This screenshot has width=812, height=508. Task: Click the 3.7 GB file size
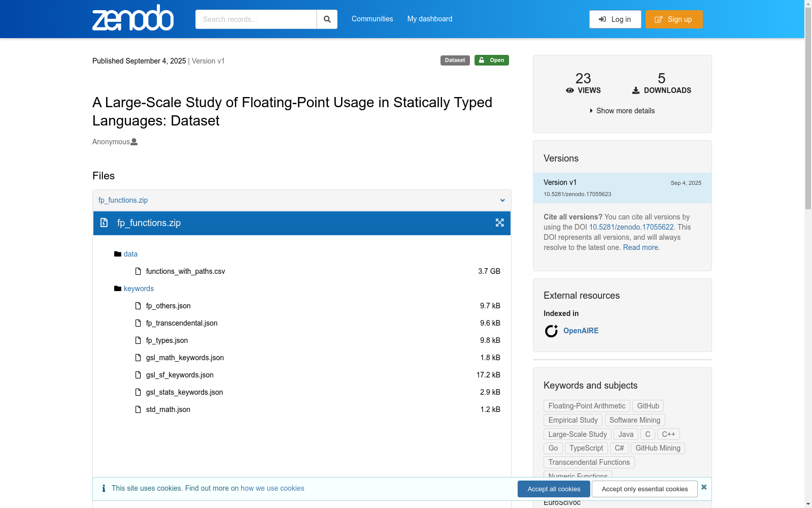[x=489, y=271]
